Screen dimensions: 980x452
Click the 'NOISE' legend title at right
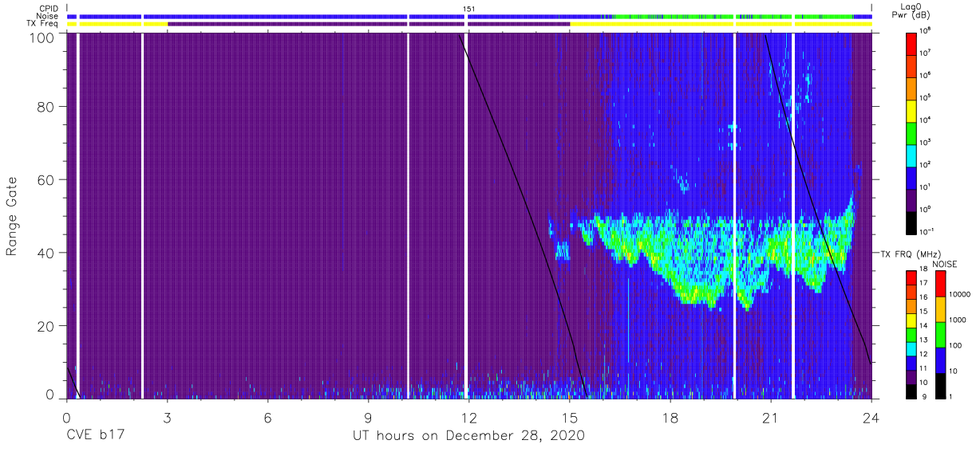(x=946, y=264)
